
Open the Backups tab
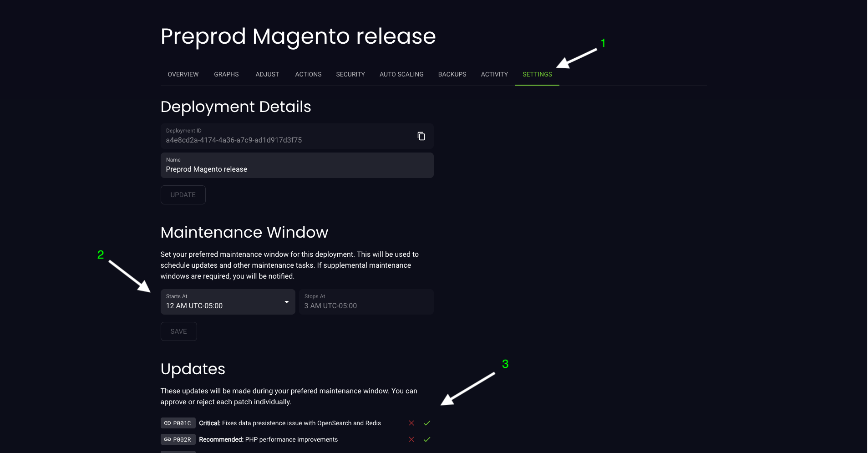(452, 74)
